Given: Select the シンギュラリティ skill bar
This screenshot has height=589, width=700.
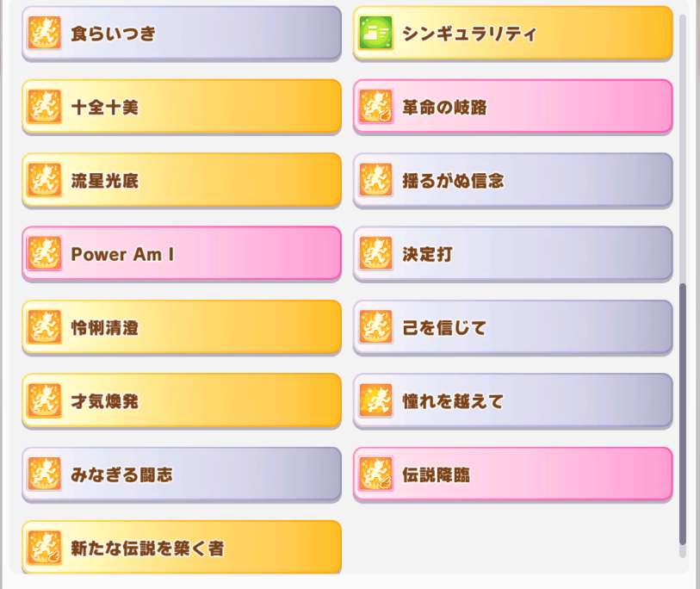Looking at the screenshot, I should point(513,33).
